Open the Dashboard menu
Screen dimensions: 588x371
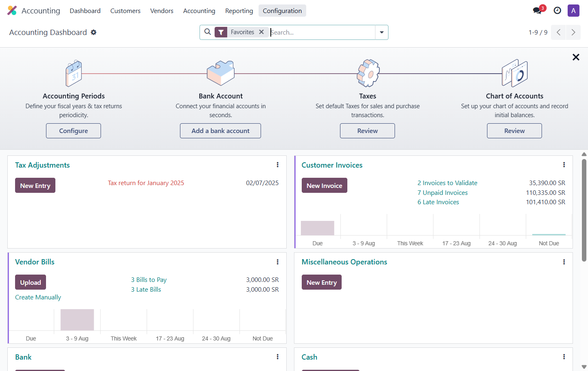click(x=85, y=11)
